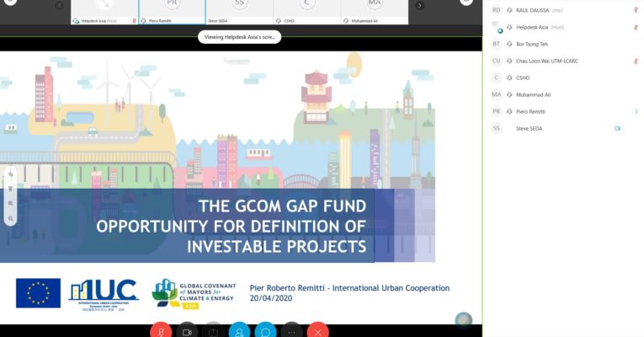This screenshot has height=337, width=644.
Task: Open the more options ellipsis button
Action: pyautogui.click(x=291, y=331)
